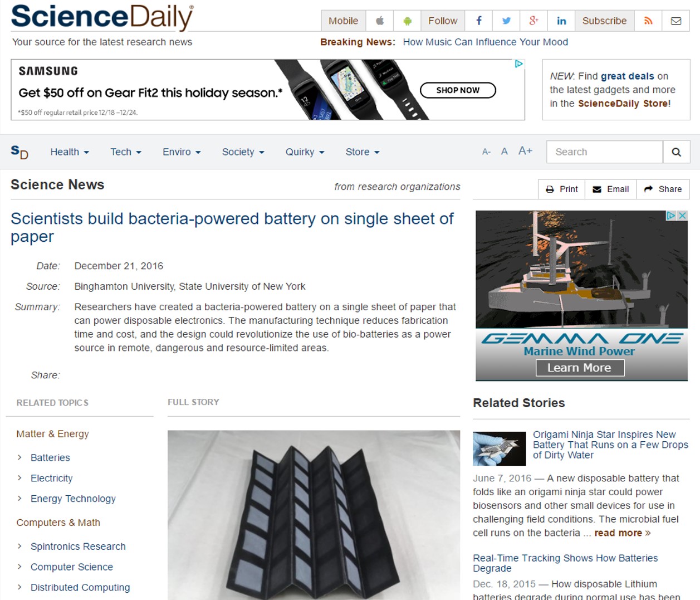700x600 pixels.
Task: Click the Android app icon
Action: click(407, 21)
